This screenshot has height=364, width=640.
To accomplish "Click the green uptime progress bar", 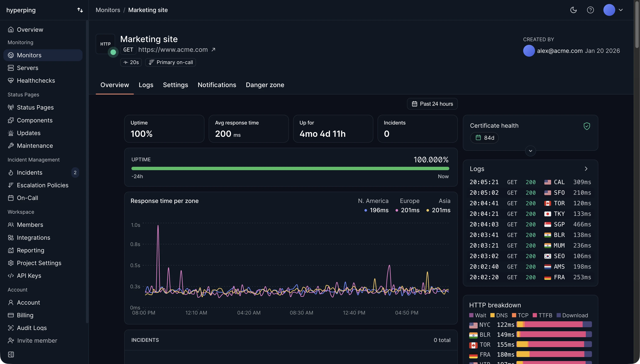I will coord(290,168).
